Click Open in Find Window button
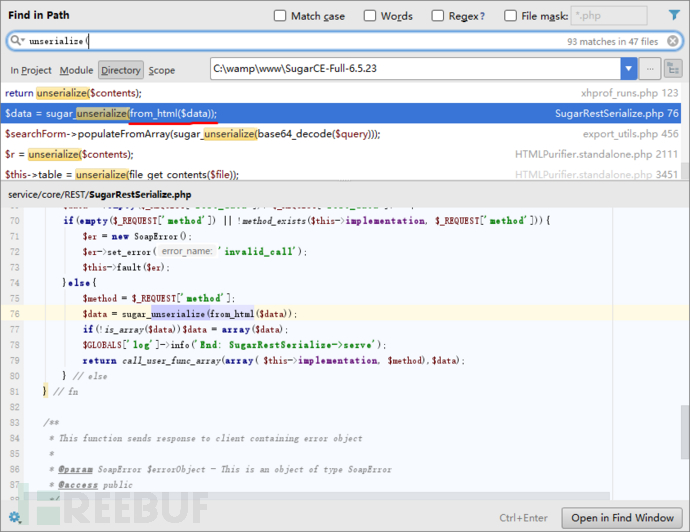Viewport: 690px width, 532px height. point(622,518)
